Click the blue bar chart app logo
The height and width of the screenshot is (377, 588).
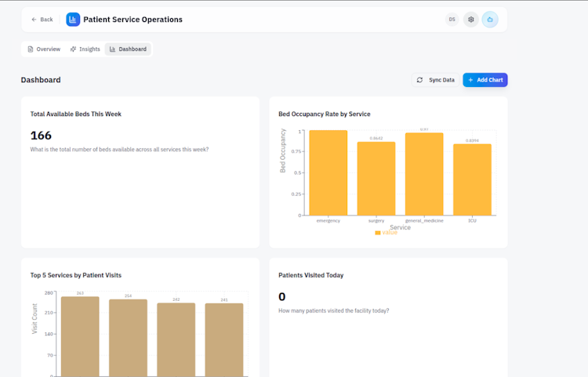pyautogui.click(x=73, y=20)
